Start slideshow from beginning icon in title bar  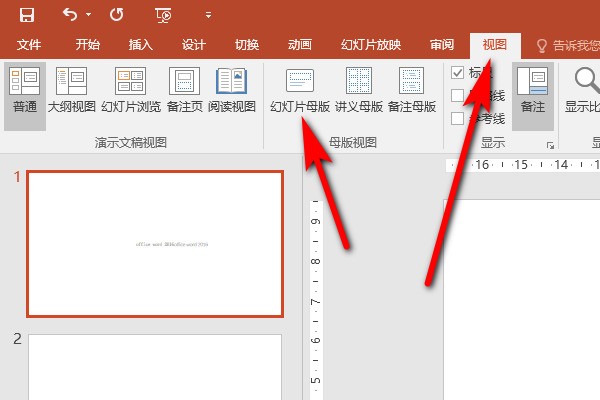click(x=163, y=15)
